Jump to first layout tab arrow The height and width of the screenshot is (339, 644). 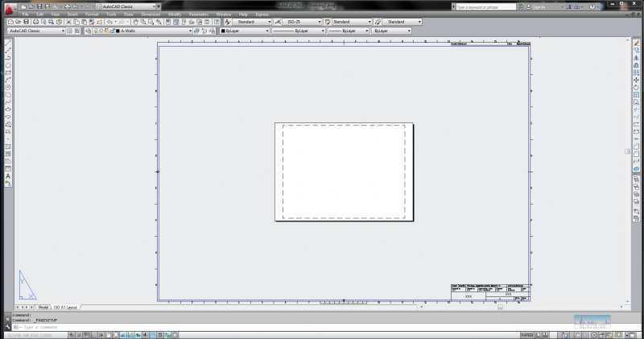point(17,308)
